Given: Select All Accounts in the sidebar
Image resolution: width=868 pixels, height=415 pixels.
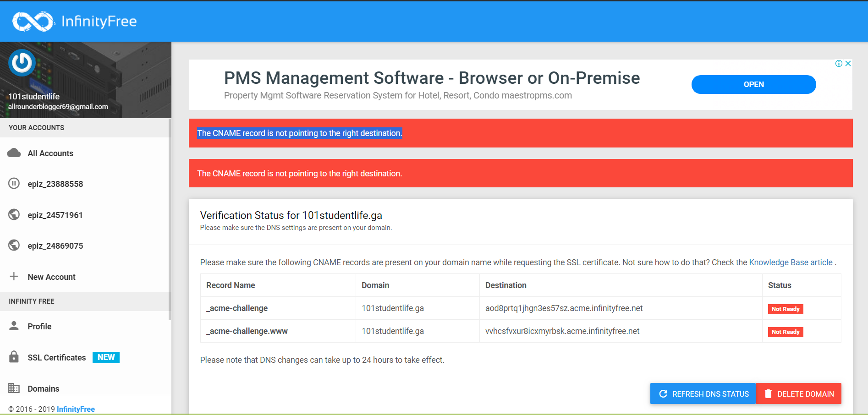Looking at the screenshot, I should [x=50, y=153].
